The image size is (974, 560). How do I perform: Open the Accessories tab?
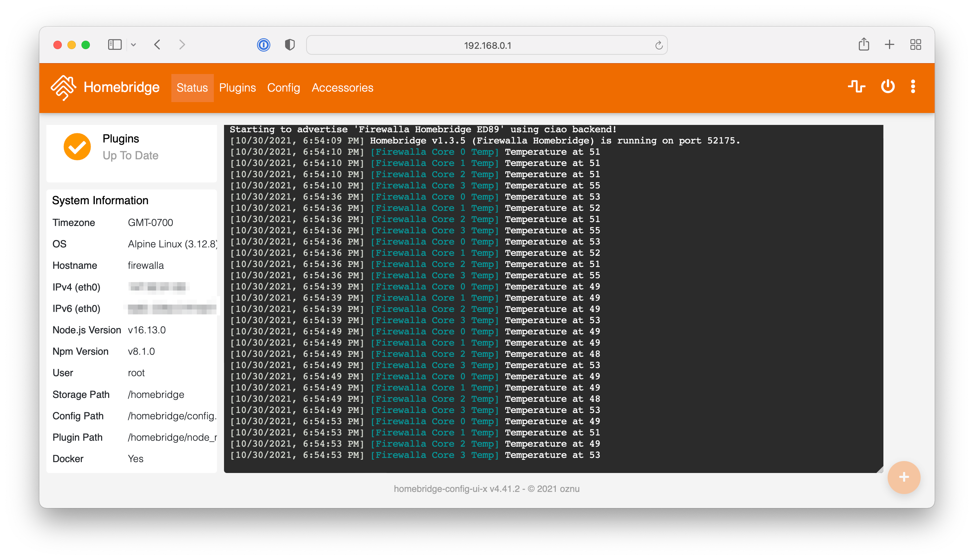pyautogui.click(x=342, y=88)
